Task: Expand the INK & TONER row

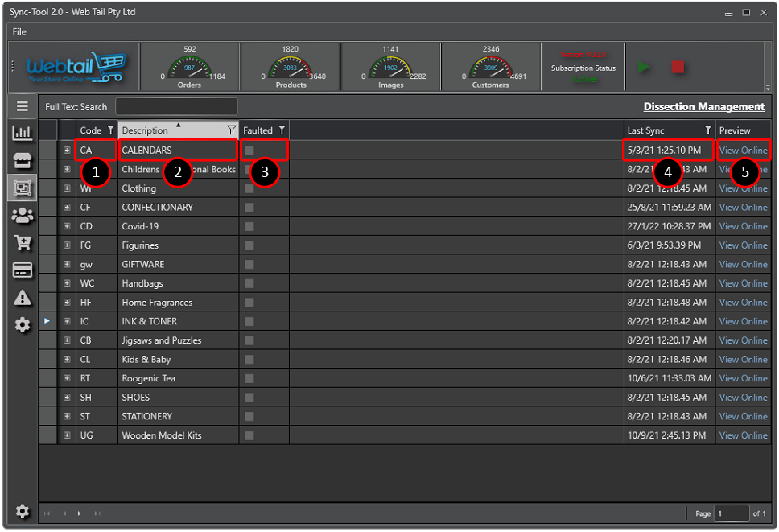Action: pos(67,322)
